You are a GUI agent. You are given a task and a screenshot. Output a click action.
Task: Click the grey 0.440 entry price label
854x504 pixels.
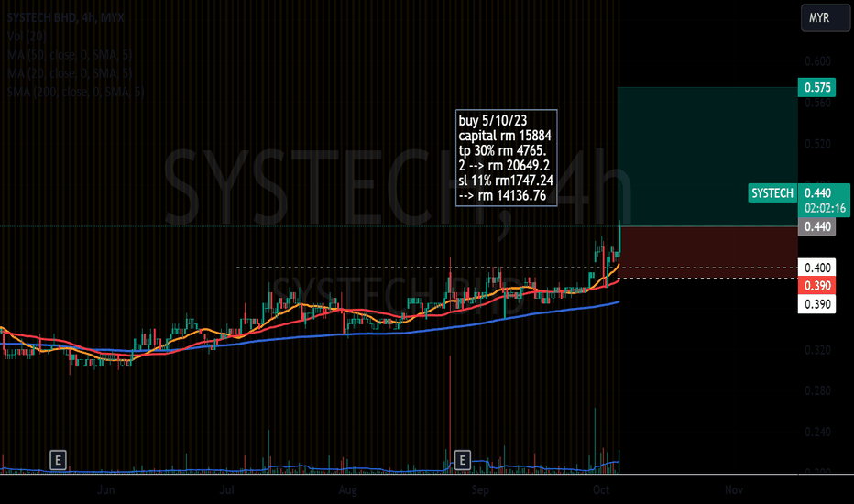(x=817, y=226)
